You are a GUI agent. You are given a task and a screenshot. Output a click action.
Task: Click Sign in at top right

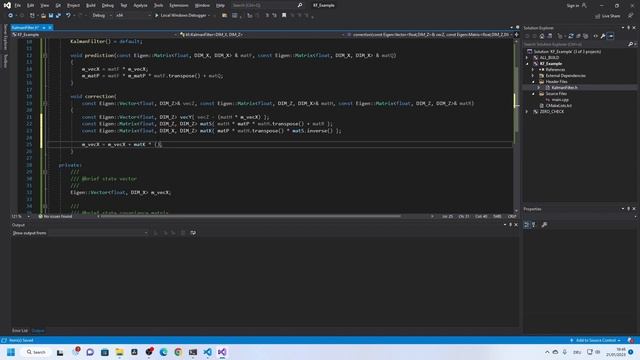point(573,5)
